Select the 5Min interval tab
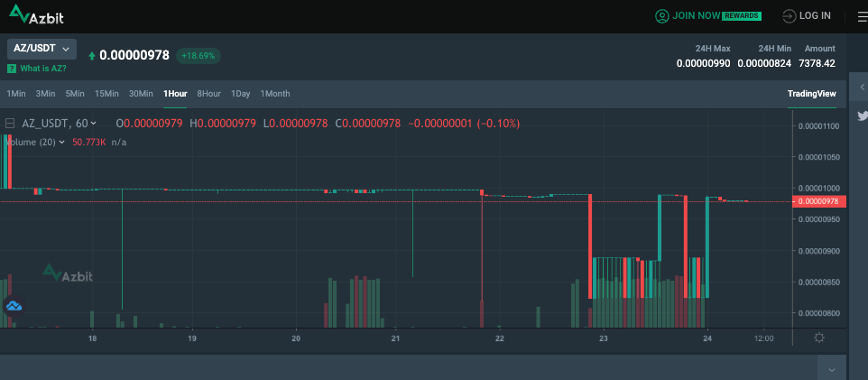The height and width of the screenshot is (380, 868). tap(75, 94)
